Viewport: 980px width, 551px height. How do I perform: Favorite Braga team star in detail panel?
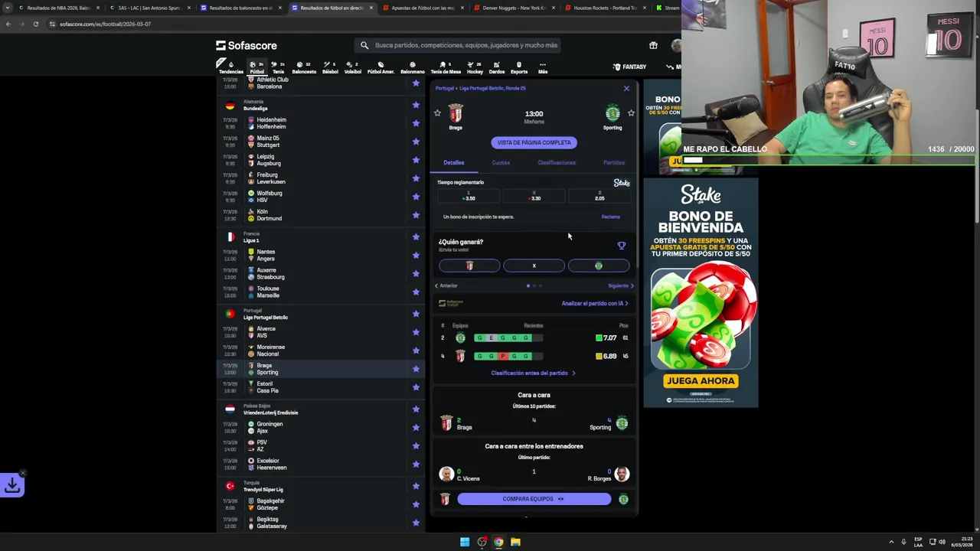click(437, 113)
